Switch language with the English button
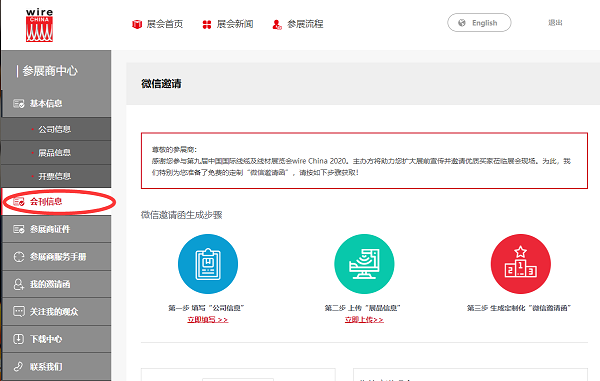 [479, 23]
